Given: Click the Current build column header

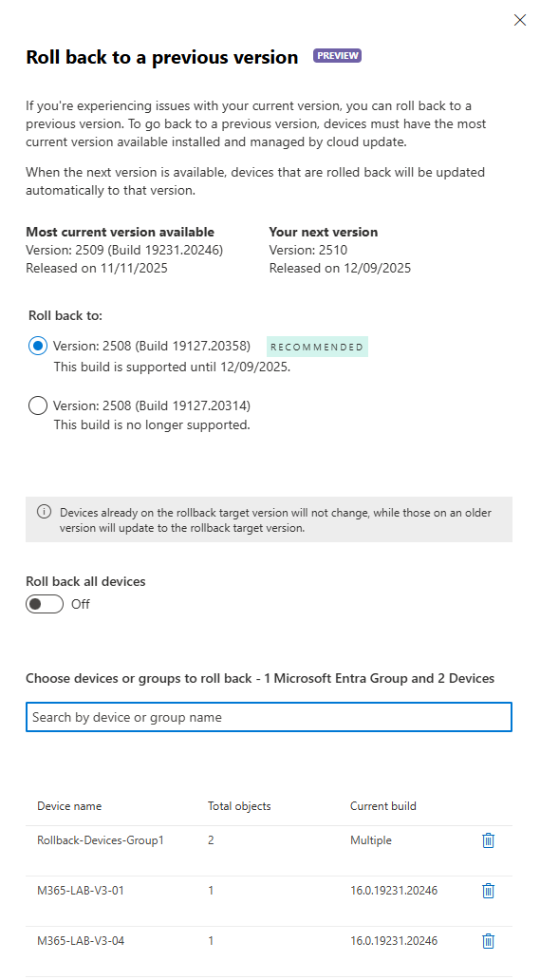Looking at the screenshot, I should [383, 805].
